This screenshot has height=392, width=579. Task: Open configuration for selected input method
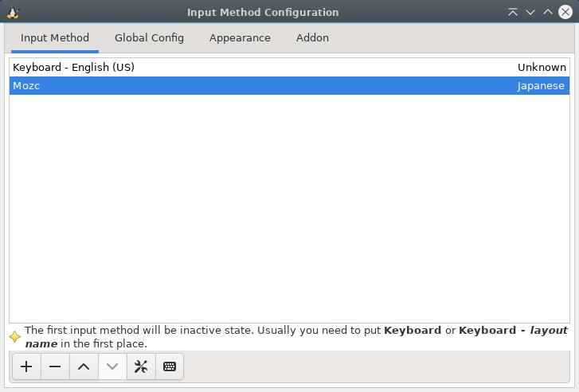[x=141, y=367]
